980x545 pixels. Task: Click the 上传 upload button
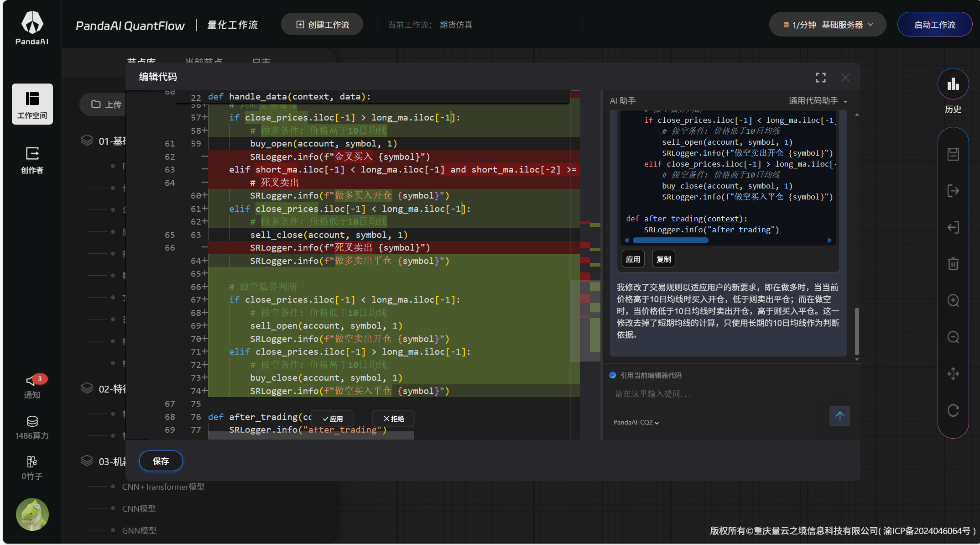point(106,105)
